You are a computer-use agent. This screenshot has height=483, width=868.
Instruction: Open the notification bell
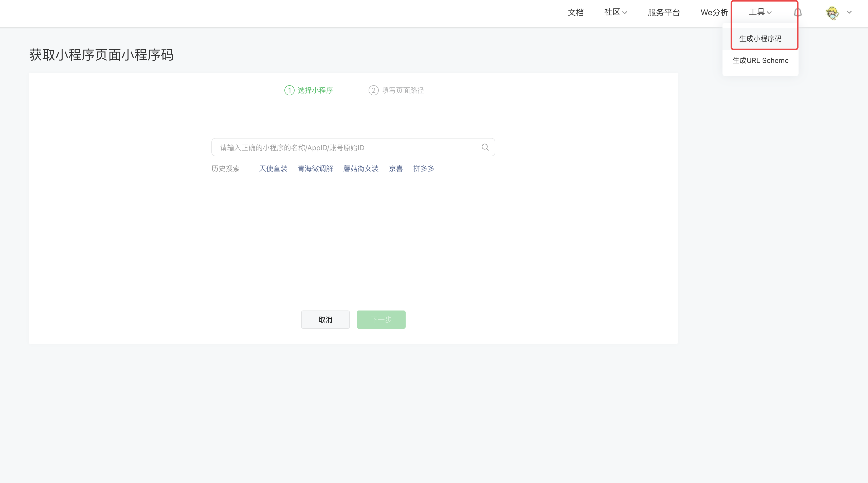(x=798, y=13)
